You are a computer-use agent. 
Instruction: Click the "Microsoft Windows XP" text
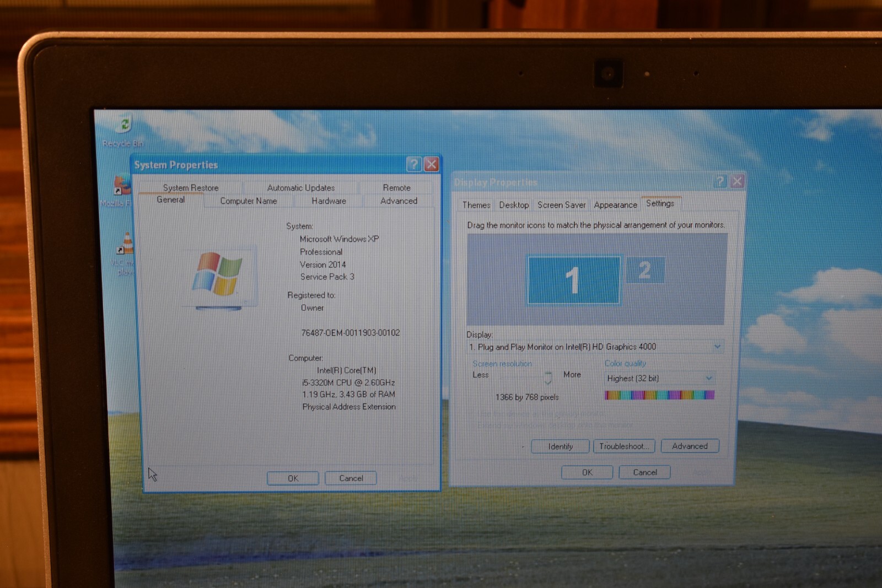339,239
